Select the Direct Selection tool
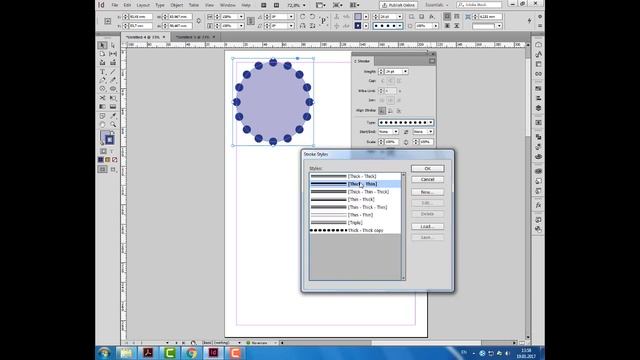Viewport: 640px width, 360px height. [113, 45]
